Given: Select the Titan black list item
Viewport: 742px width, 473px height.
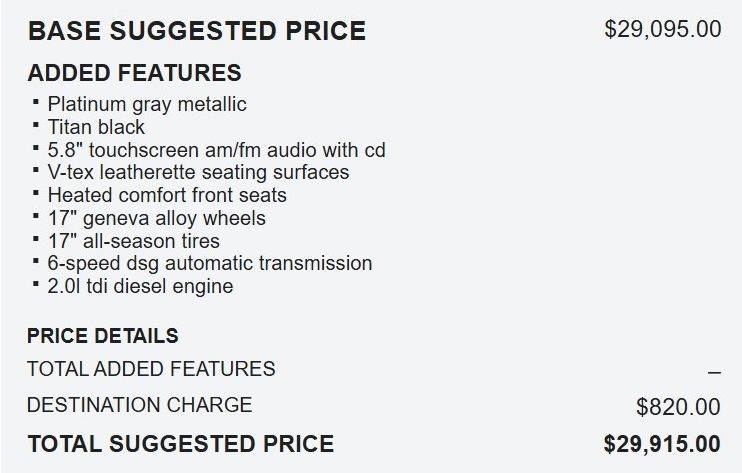Looking at the screenshot, I should 96,127.
